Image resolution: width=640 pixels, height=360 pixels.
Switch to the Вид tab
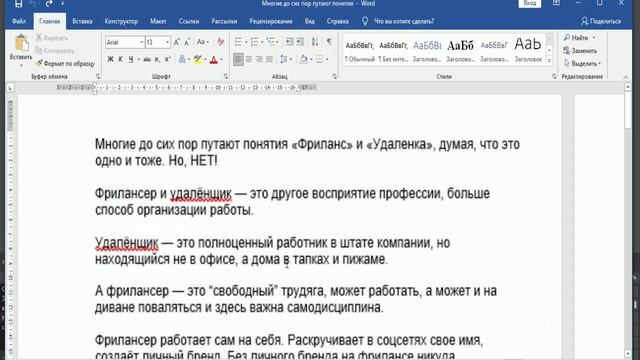[x=310, y=21]
